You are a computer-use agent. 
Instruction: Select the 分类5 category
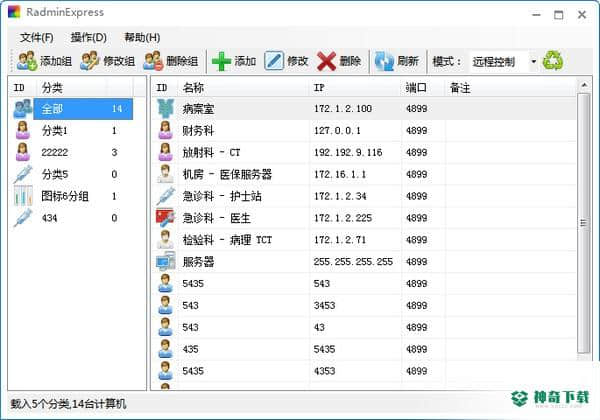point(55,174)
